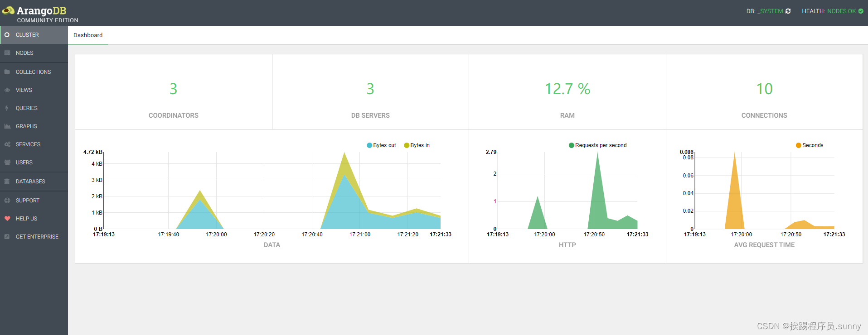Toggle the Bytes out legend swatch
The width and height of the screenshot is (868, 335).
(x=369, y=145)
